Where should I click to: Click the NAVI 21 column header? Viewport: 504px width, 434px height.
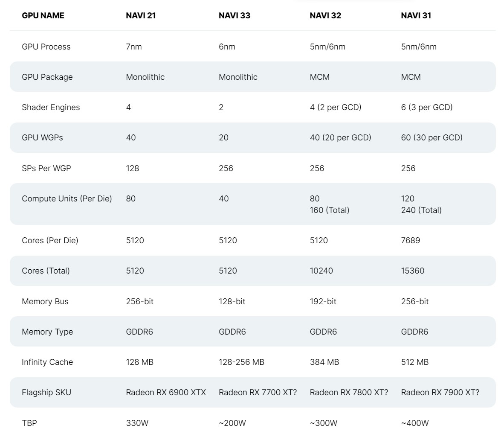(141, 15)
